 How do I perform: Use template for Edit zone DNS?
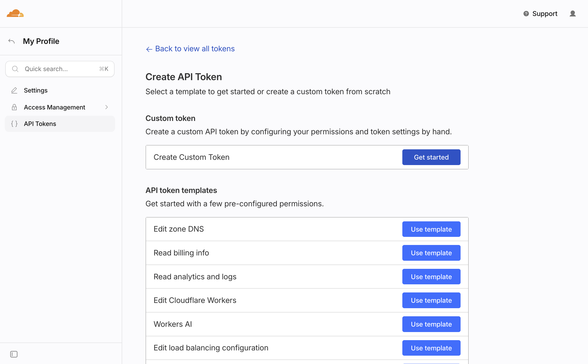pyautogui.click(x=431, y=229)
